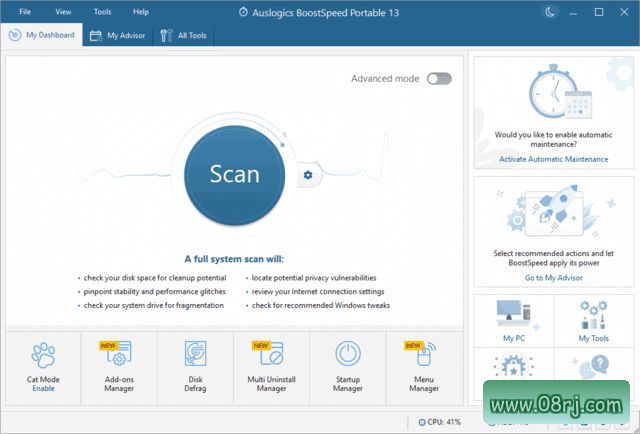This screenshot has height=434, width=640.
Task: Click the 'Advanced mode' label
Action: [x=385, y=78]
